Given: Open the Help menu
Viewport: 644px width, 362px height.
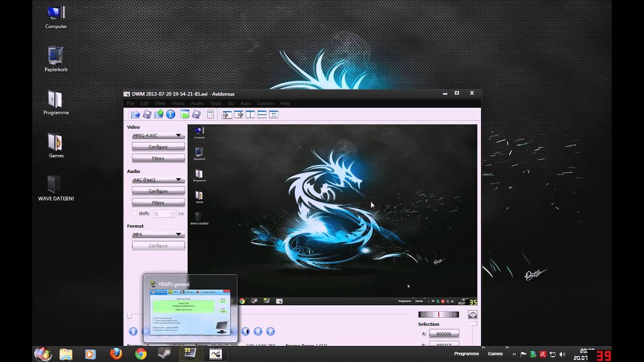Looking at the screenshot, I should tap(285, 104).
